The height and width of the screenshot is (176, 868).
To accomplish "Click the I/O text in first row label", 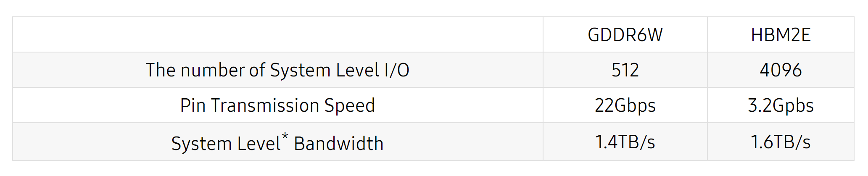I will pyautogui.click(x=396, y=70).
